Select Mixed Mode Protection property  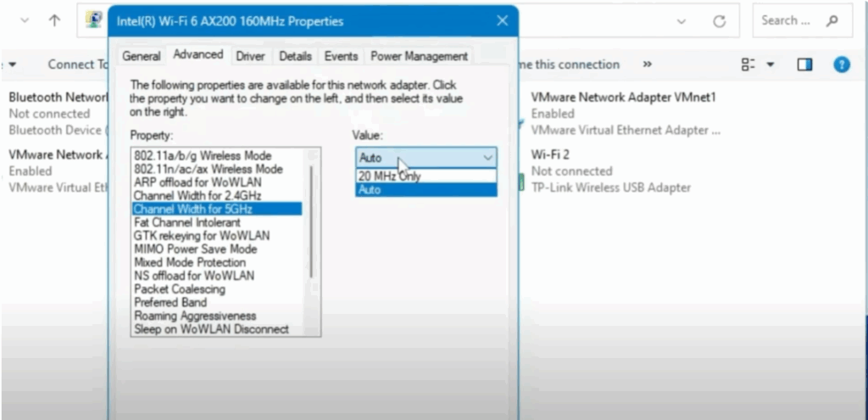tap(216, 262)
